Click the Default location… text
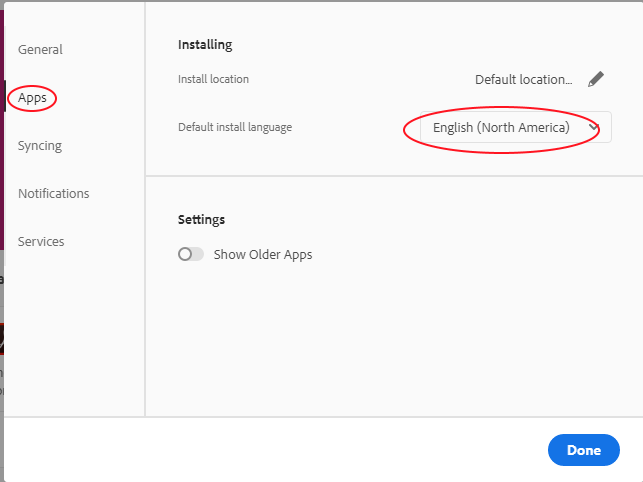 click(x=524, y=80)
